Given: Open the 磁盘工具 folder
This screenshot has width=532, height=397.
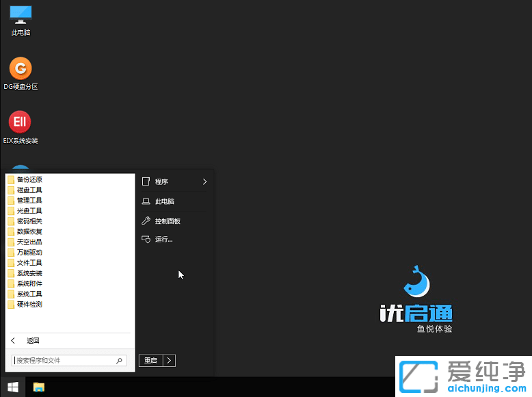Looking at the screenshot, I should (29, 190).
